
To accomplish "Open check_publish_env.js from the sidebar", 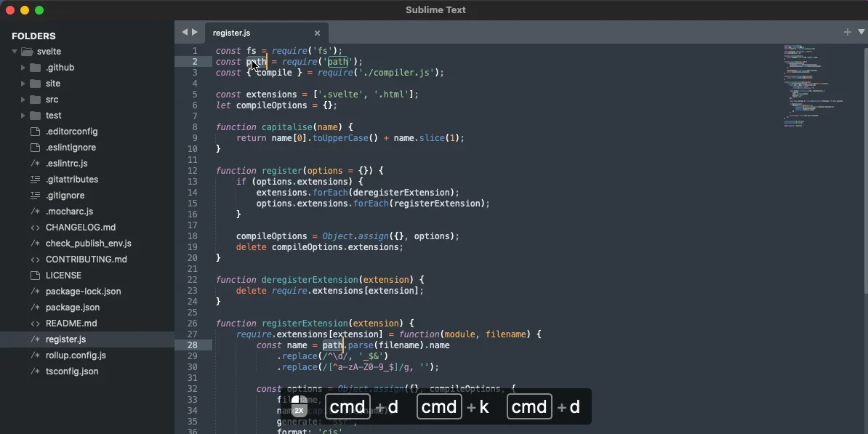I will (89, 244).
